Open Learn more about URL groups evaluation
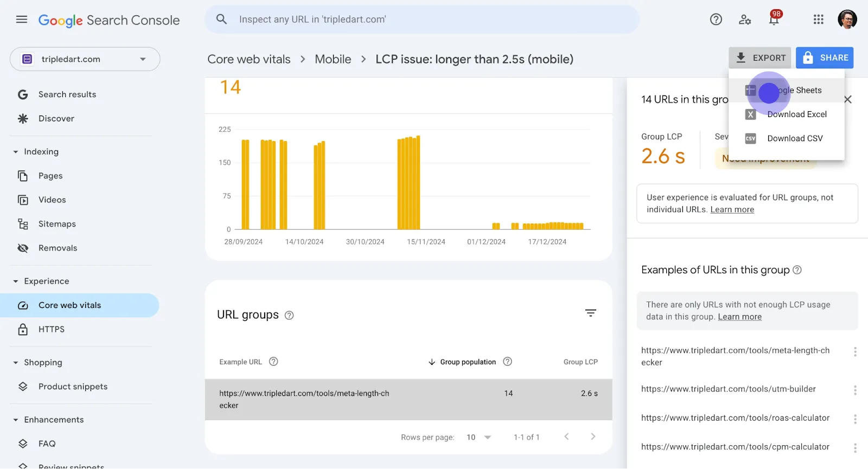 click(732, 210)
